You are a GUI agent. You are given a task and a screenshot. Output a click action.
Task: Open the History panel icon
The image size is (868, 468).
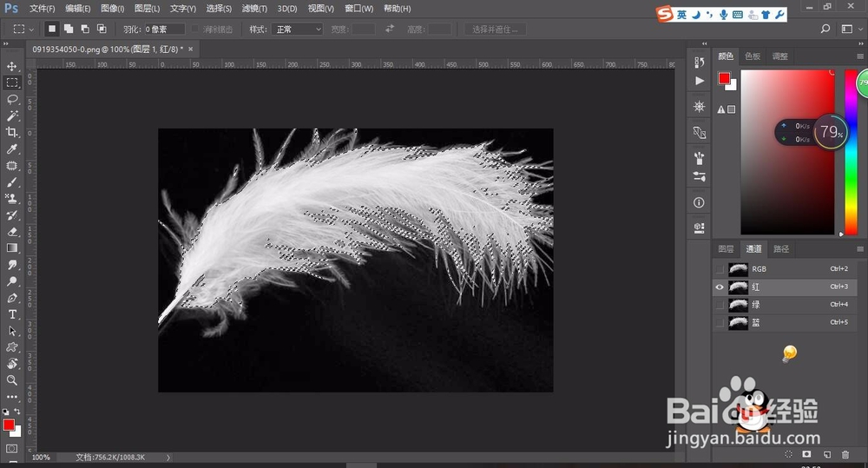coord(699,62)
